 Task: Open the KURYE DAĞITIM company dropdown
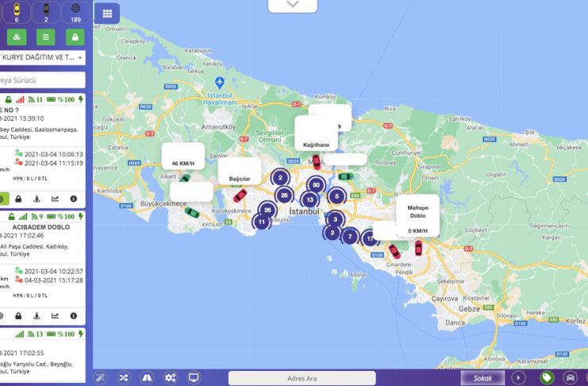pyautogui.click(x=42, y=57)
